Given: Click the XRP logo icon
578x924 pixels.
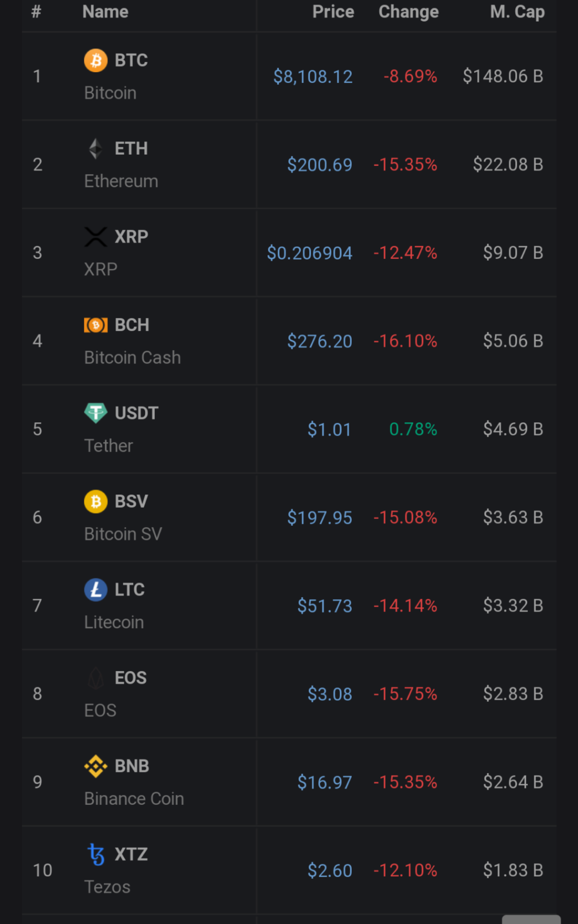Looking at the screenshot, I should pyautogui.click(x=96, y=237).
